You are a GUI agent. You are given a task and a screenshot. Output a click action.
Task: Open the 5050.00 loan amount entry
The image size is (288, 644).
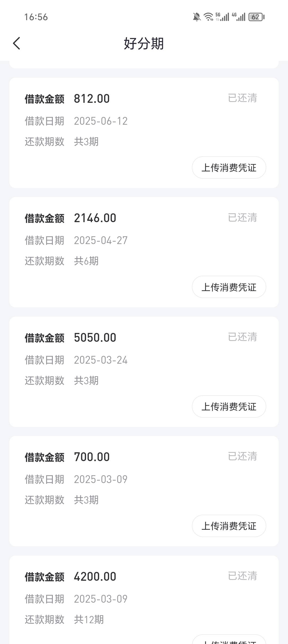pos(95,338)
